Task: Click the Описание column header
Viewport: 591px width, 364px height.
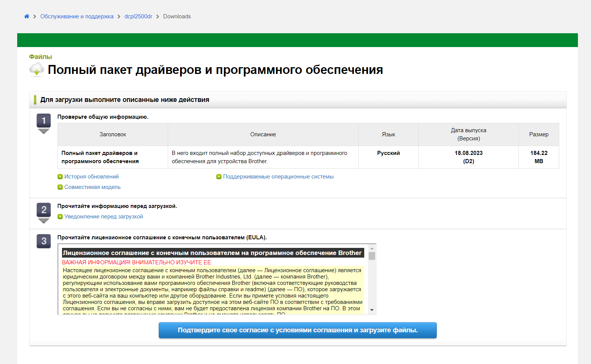Action: tap(263, 134)
